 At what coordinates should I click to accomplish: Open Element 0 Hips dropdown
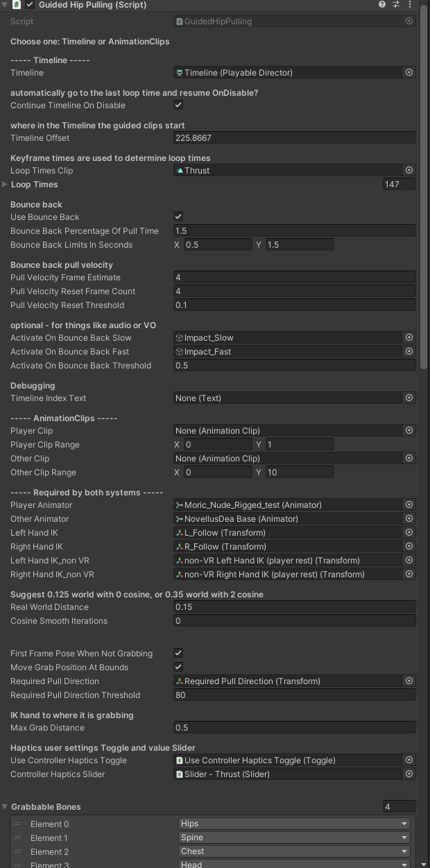tap(294, 824)
